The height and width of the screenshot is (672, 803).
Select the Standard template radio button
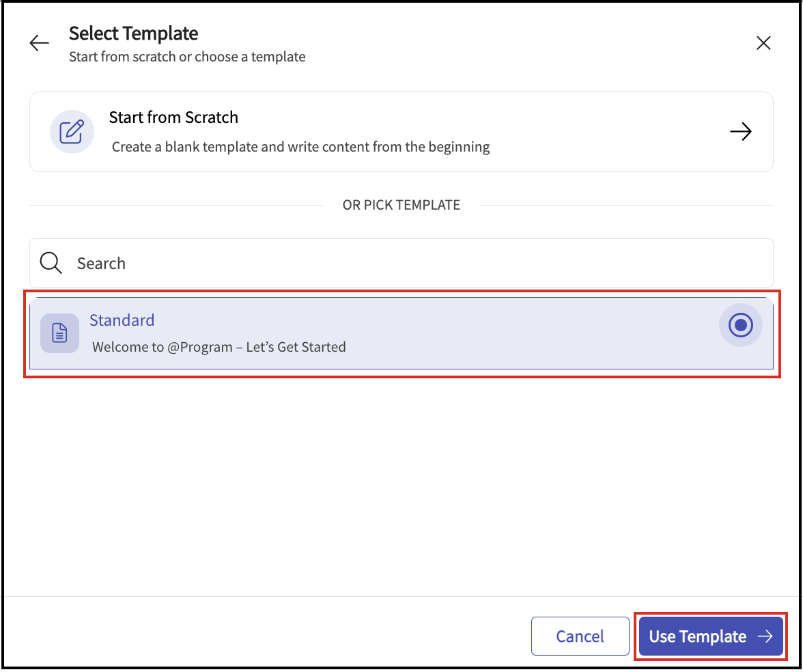(740, 326)
